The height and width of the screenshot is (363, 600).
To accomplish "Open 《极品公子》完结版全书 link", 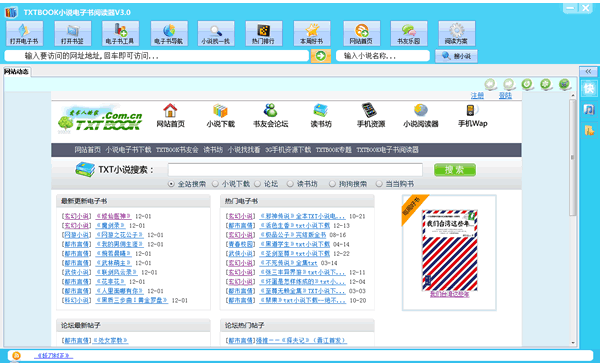I will click(x=293, y=235).
